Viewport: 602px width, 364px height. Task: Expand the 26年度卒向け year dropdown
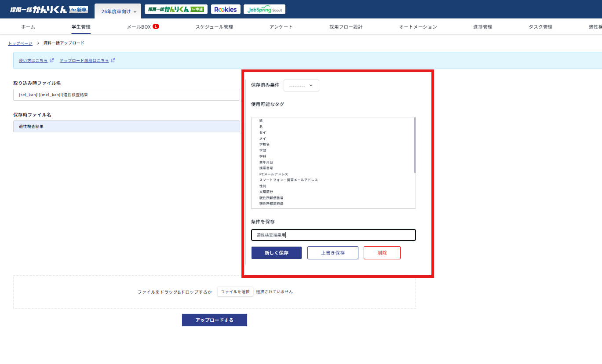tap(119, 11)
